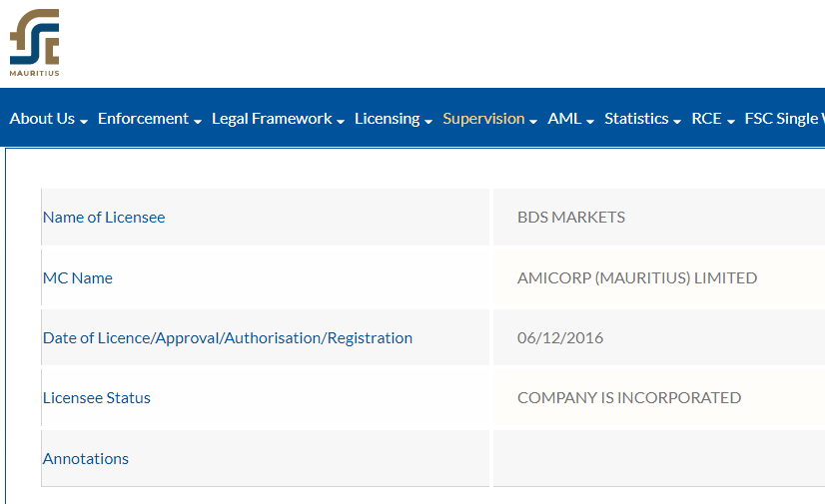Select the 'BDS MARKETS' value
Screen dimensions: 825x504
pyautogui.click(x=571, y=217)
